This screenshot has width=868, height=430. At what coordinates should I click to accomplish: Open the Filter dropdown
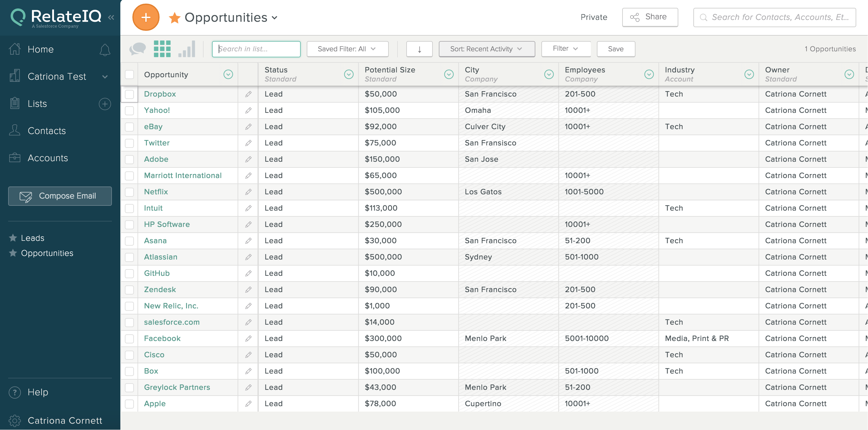click(x=566, y=49)
